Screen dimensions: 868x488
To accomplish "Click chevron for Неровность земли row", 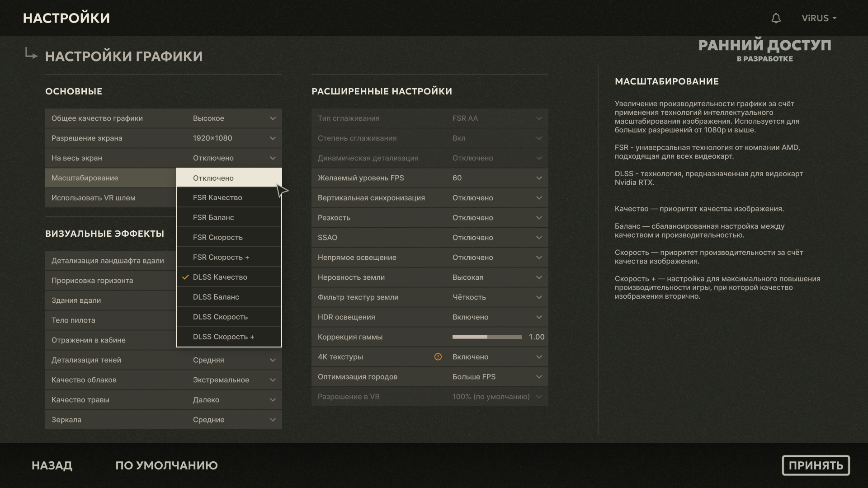I will 539,277.
